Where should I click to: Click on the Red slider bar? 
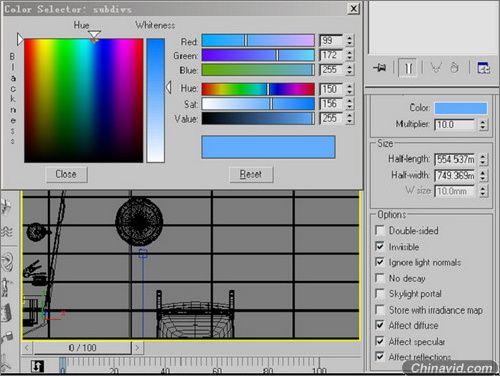pyautogui.click(x=258, y=41)
